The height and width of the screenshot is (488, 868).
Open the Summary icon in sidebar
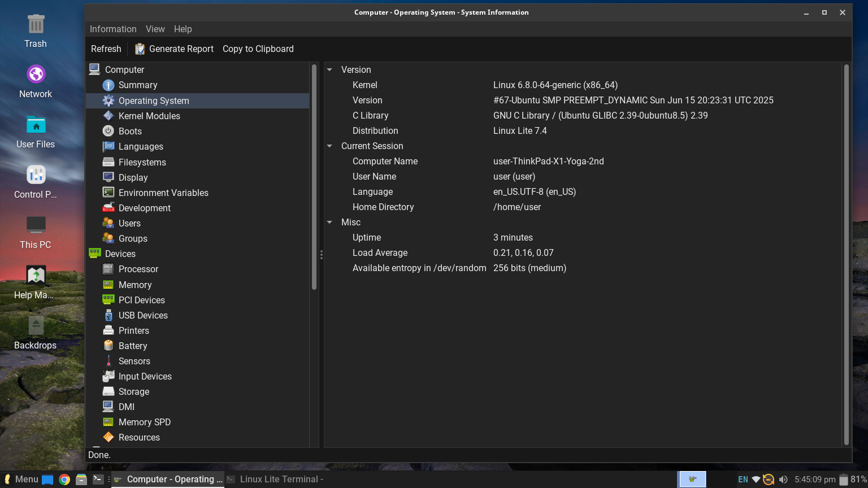pos(108,85)
